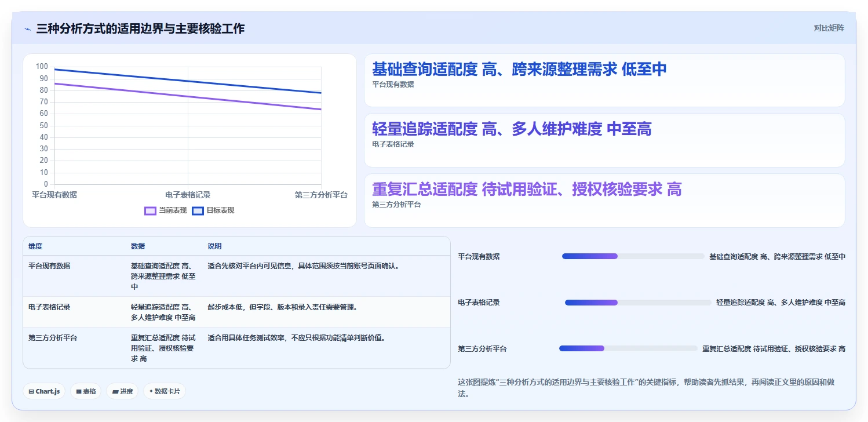Click the 数据 table column header
Image resolution: width=868 pixels, height=422 pixels.
138,246
